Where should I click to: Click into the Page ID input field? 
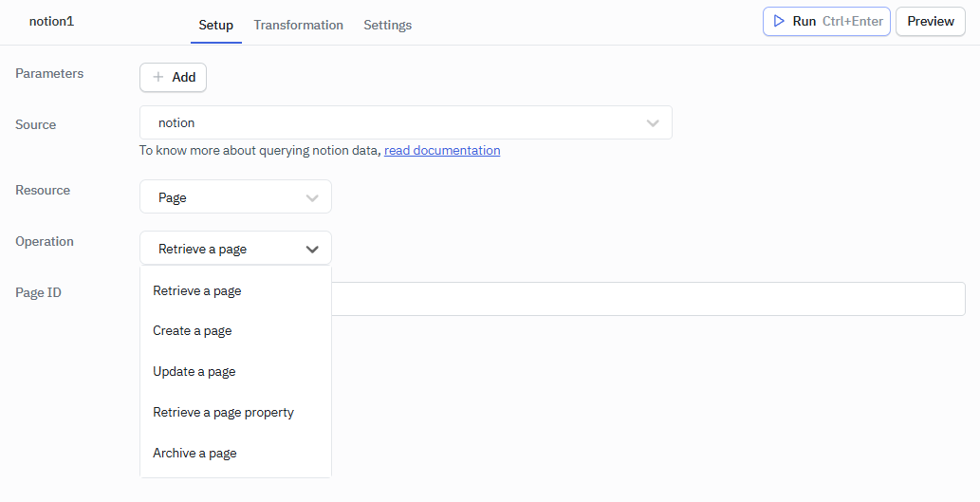tap(647, 299)
